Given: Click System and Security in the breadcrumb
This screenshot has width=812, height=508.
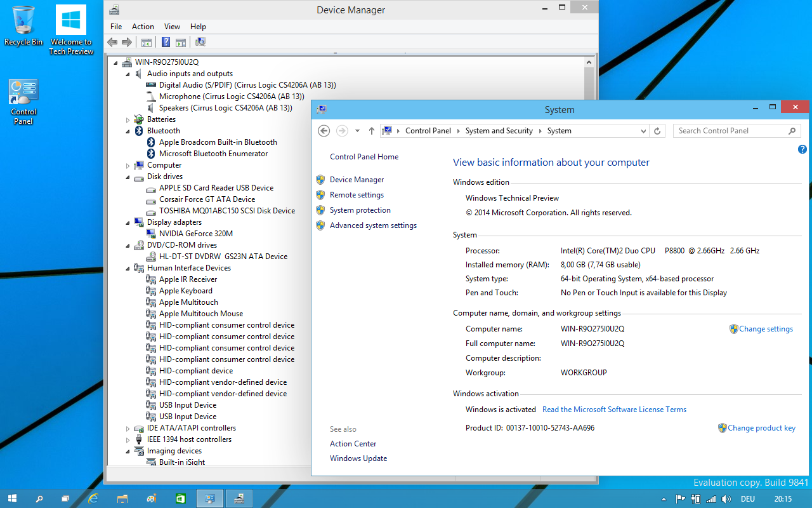Looking at the screenshot, I should (x=499, y=131).
